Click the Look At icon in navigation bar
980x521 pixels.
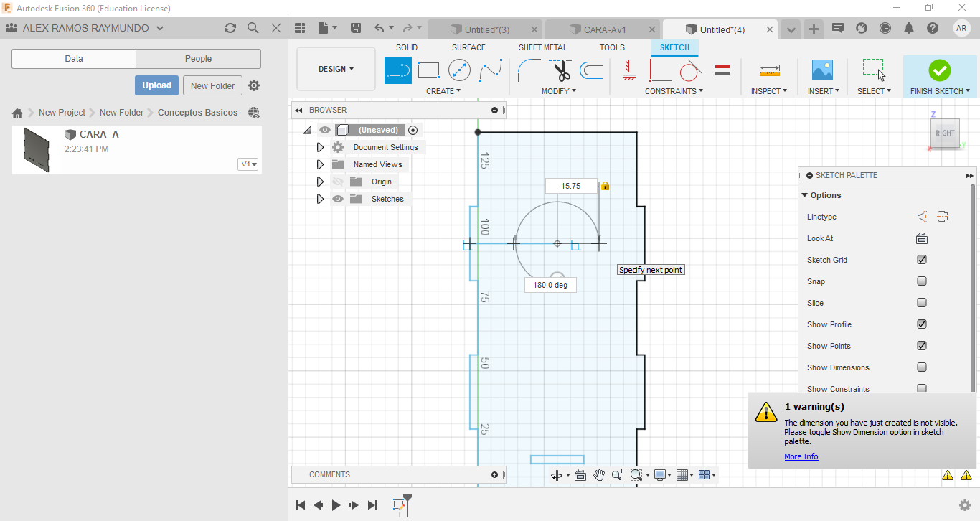coord(580,475)
